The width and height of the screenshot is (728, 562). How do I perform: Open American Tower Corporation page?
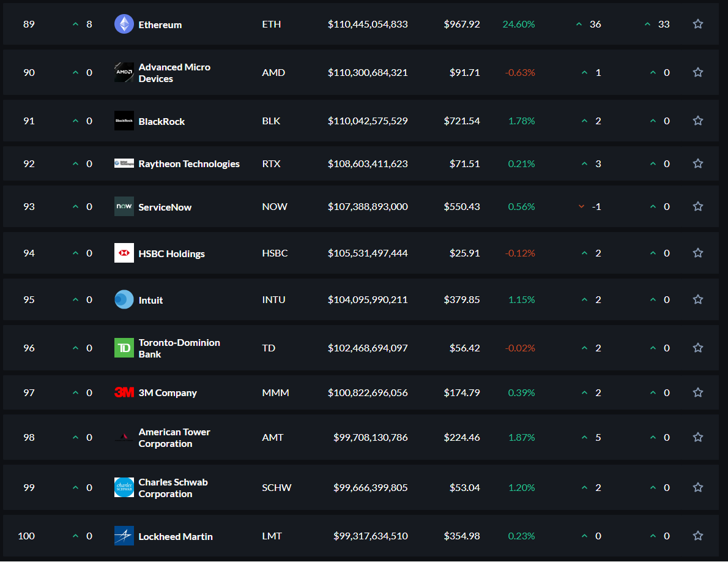tap(174, 438)
